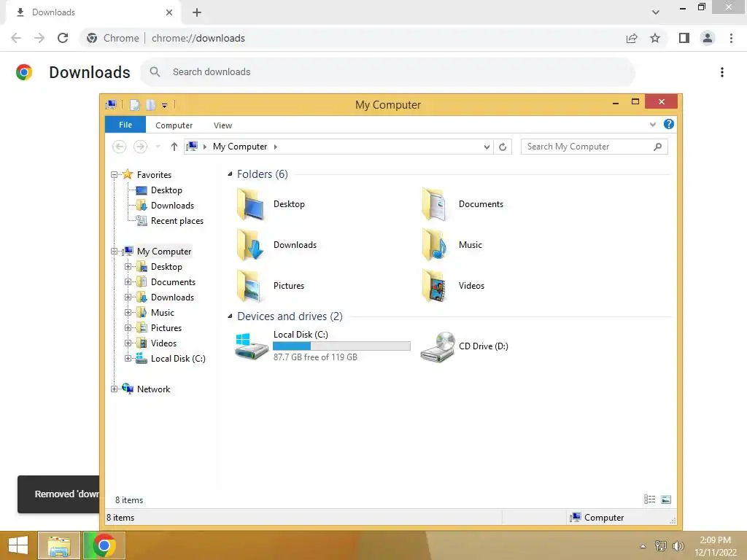The height and width of the screenshot is (560, 747).
Task: Expand the Music node in navigation tree
Action: [x=128, y=312]
